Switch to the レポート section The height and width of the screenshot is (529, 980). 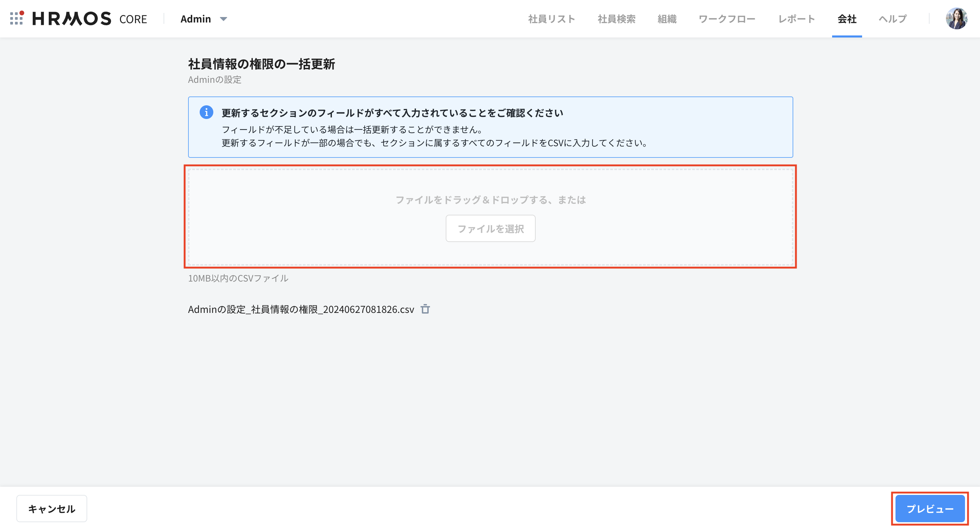pyautogui.click(x=796, y=19)
